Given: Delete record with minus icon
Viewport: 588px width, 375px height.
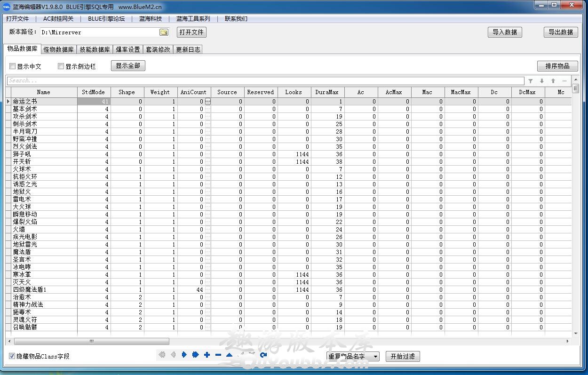Looking at the screenshot, I should (218, 355).
